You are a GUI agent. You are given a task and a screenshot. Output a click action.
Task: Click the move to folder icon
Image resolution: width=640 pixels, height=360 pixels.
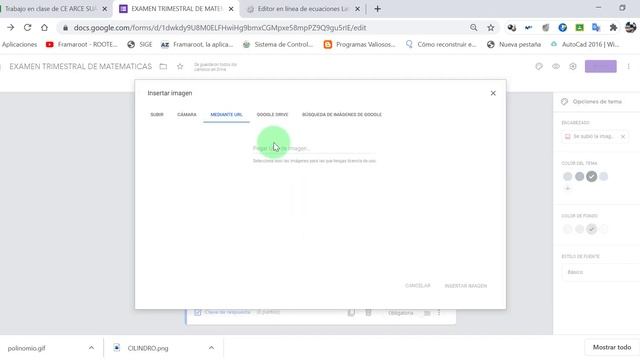[163, 67]
